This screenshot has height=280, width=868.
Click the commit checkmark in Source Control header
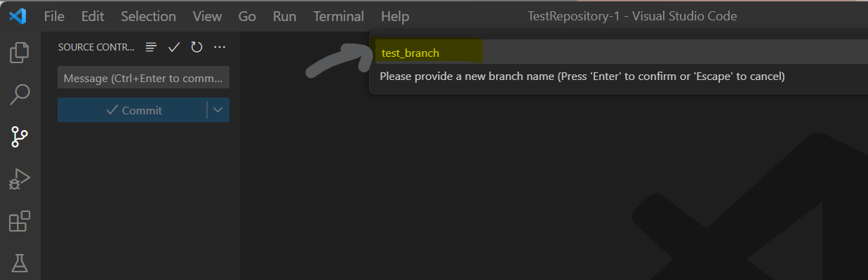point(174,47)
